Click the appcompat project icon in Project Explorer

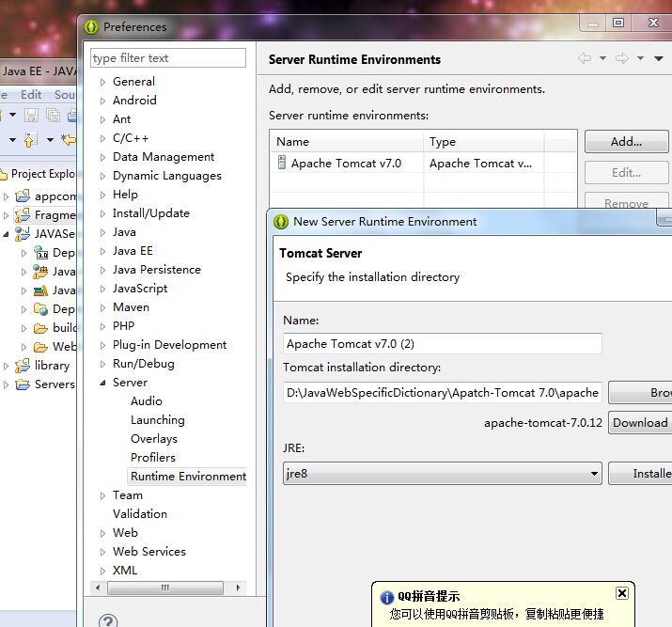point(23,196)
